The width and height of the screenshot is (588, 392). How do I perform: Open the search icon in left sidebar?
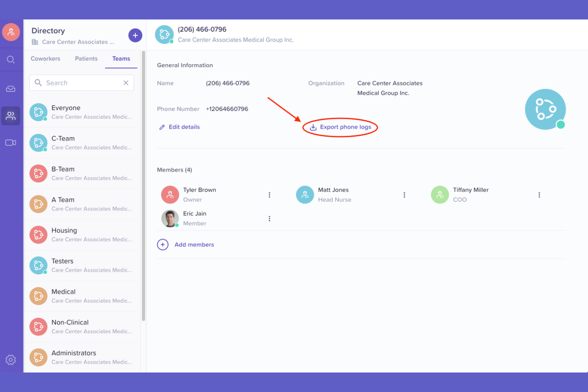pyautogui.click(x=11, y=60)
